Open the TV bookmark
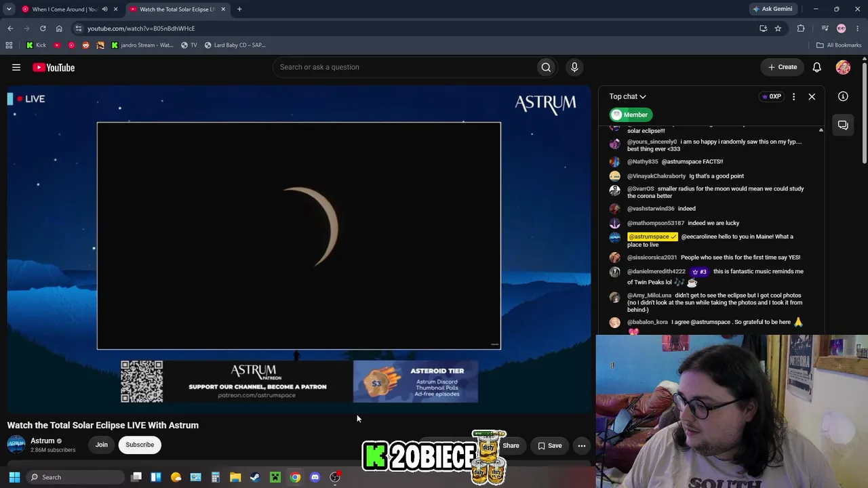This screenshot has height=488, width=868. [x=189, y=45]
